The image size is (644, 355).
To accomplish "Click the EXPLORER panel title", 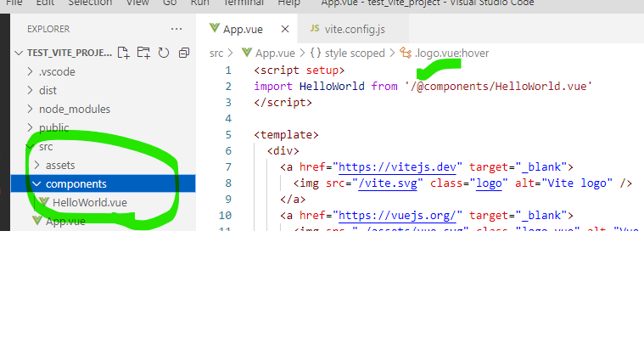I will (x=48, y=29).
